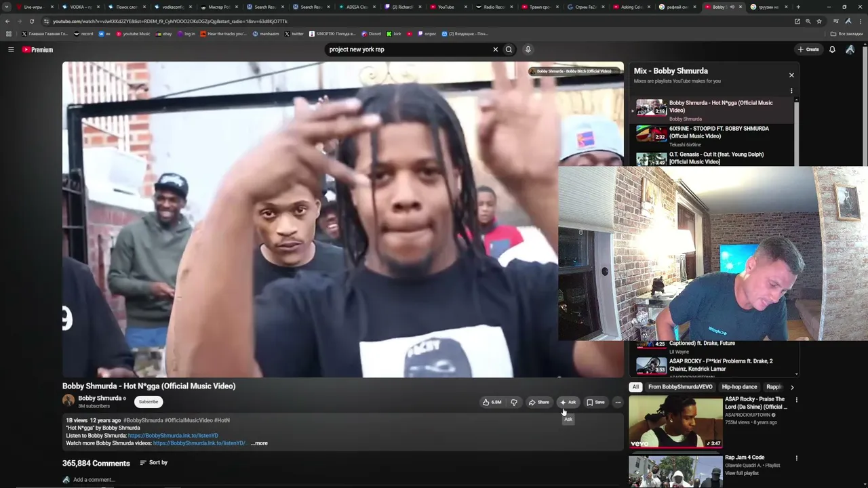
Task: Start voice search with microphone icon
Action: point(528,49)
